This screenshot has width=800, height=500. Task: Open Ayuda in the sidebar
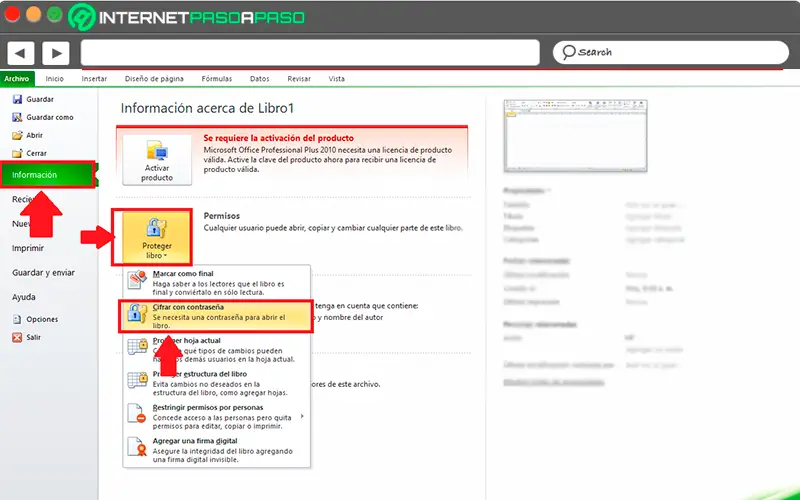[24, 297]
